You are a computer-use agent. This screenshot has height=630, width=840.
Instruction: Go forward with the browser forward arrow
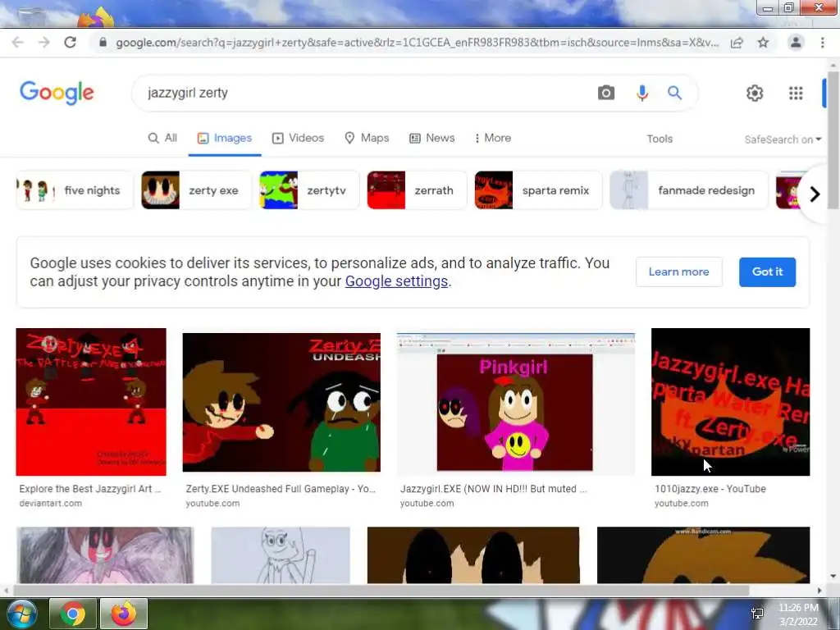tap(44, 43)
